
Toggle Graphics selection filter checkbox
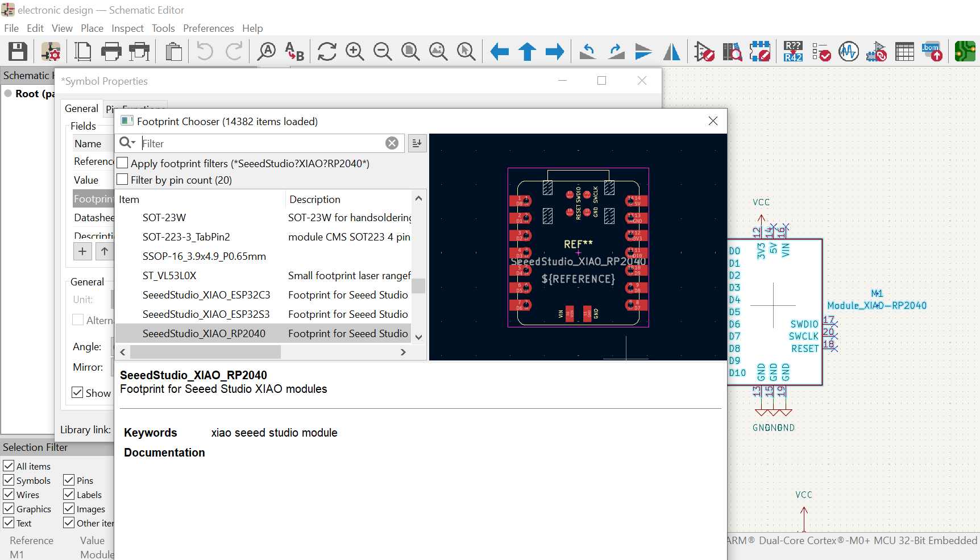pyautogui.click(x=9, y=508)
